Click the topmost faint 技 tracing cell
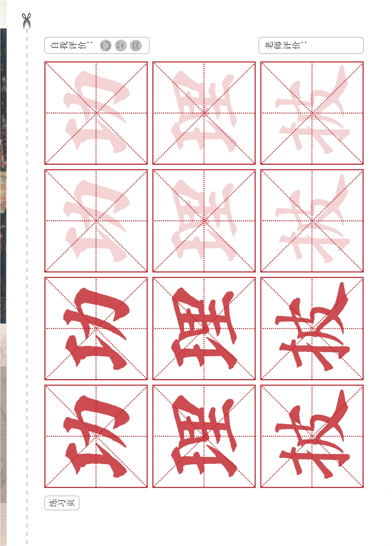The width and height of the screenshot is (392, 546). [312, 113]
